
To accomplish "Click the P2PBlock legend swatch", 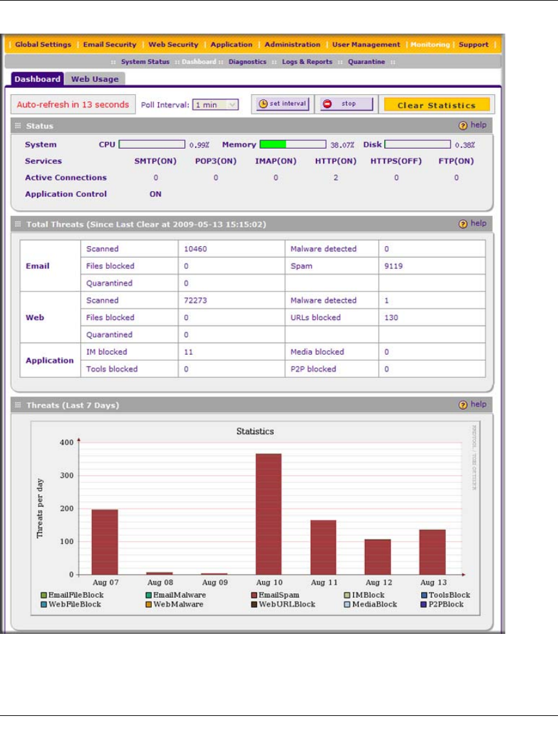I will pyautogui.click(x=424, y=605).
